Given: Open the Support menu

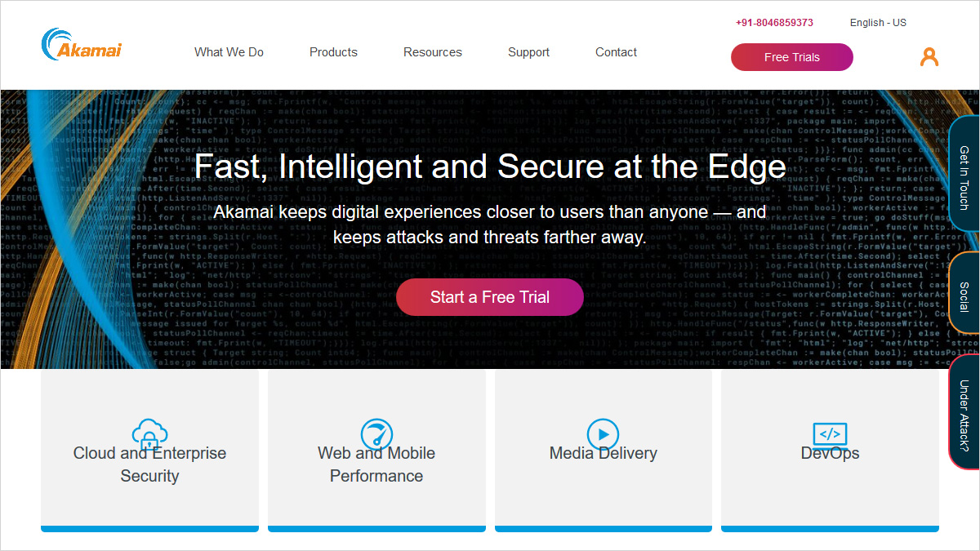Looking at the screenshot, I should tap(528, 52).
